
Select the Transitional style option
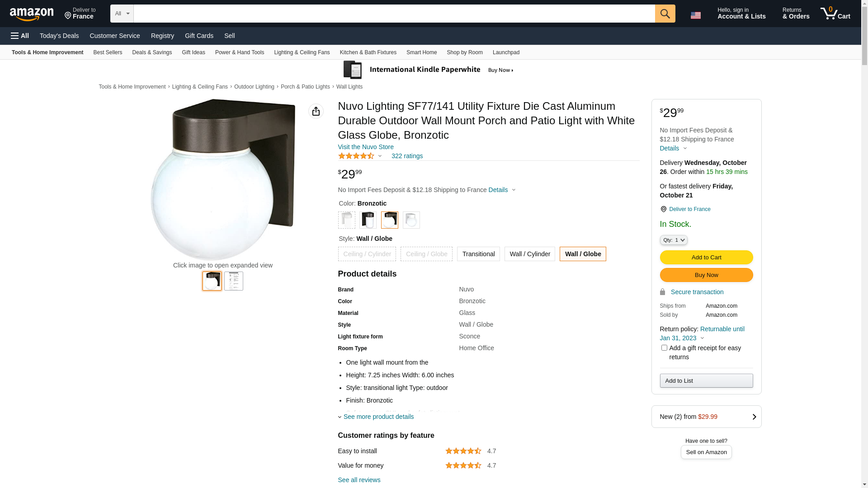click(478, 254)
